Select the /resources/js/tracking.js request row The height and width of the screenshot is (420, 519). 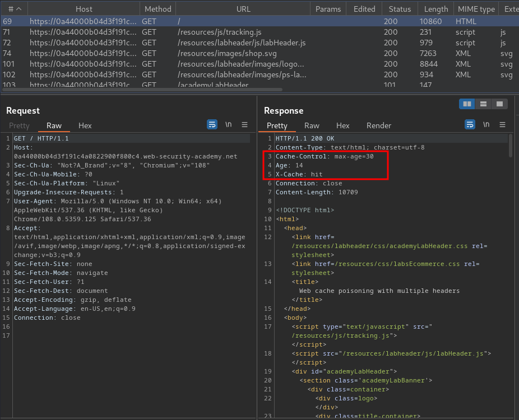point(259,32)
